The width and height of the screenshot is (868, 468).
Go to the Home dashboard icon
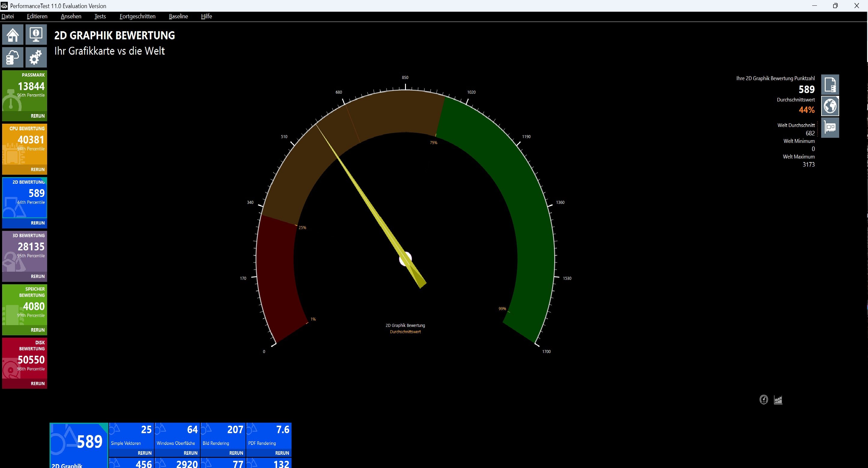13,34
